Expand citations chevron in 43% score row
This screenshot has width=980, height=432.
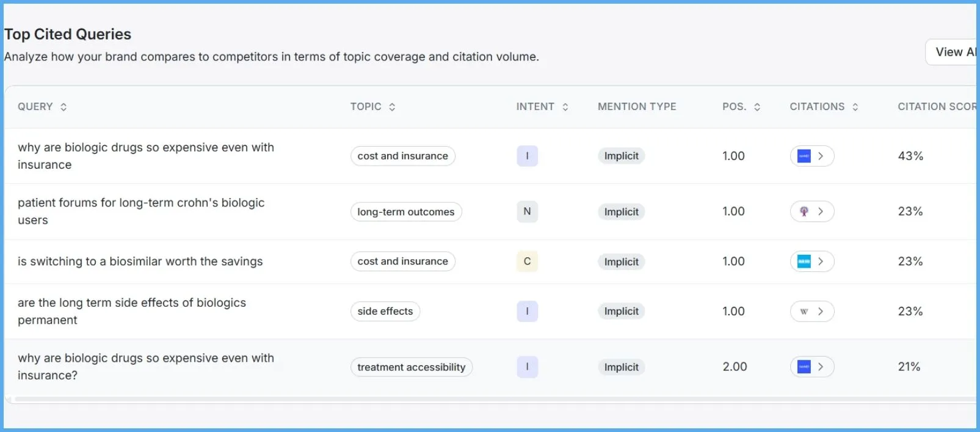(x=821, y=156)
